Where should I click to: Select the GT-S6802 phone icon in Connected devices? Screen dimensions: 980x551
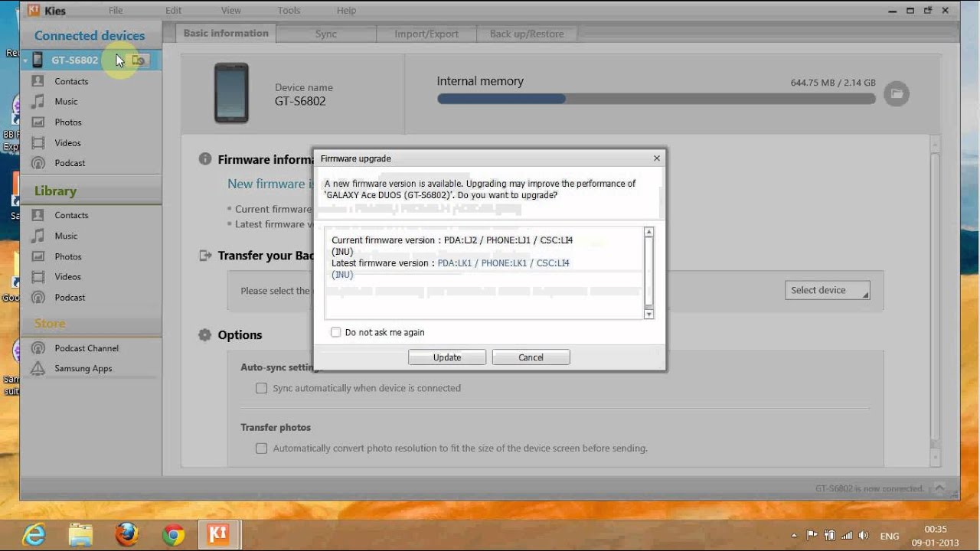38,60
